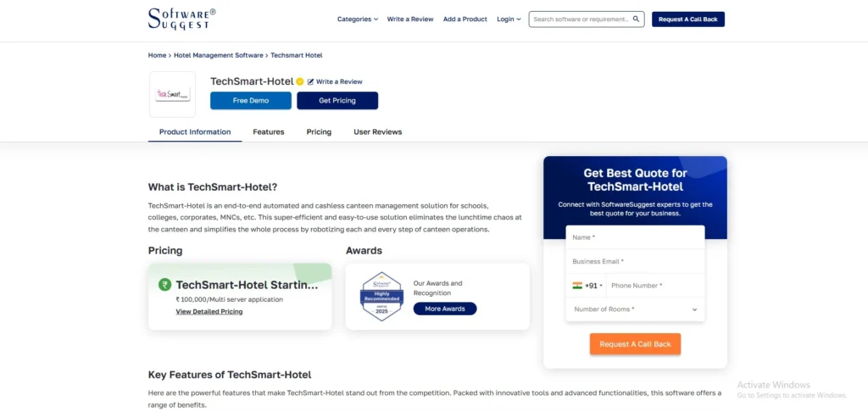Screen dimensions: 868x412
Task: Switch to the Product Information tab
Action: [x=195, y=131]
